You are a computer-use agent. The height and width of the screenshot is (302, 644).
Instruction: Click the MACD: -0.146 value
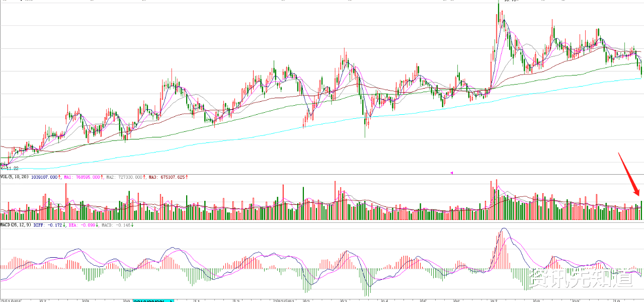(x=117, y=225)
